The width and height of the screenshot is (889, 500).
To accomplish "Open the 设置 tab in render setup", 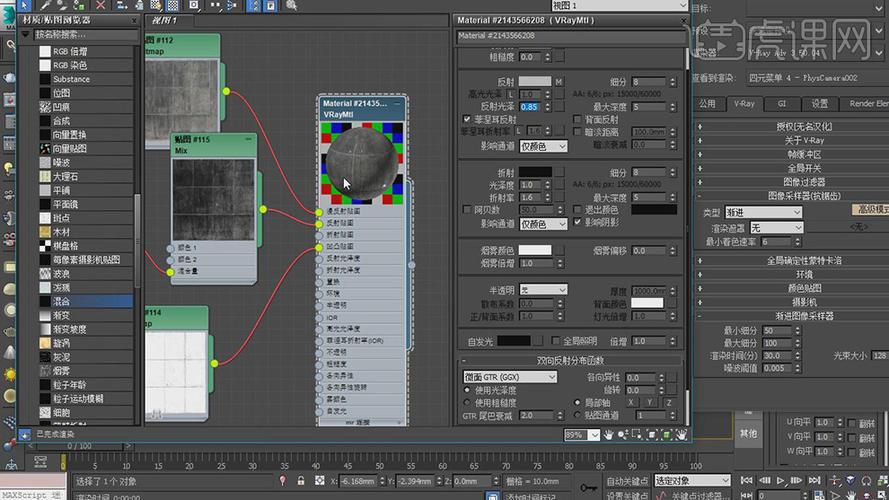I will click(818, 103).
